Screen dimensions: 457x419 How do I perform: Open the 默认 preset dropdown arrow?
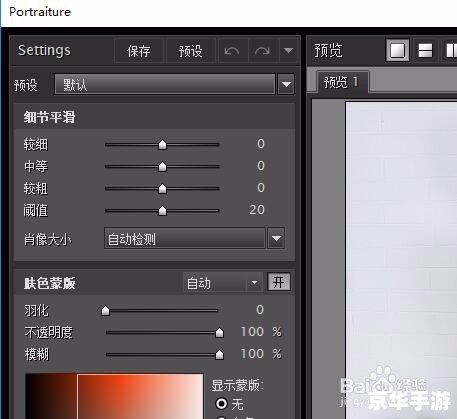286,84
